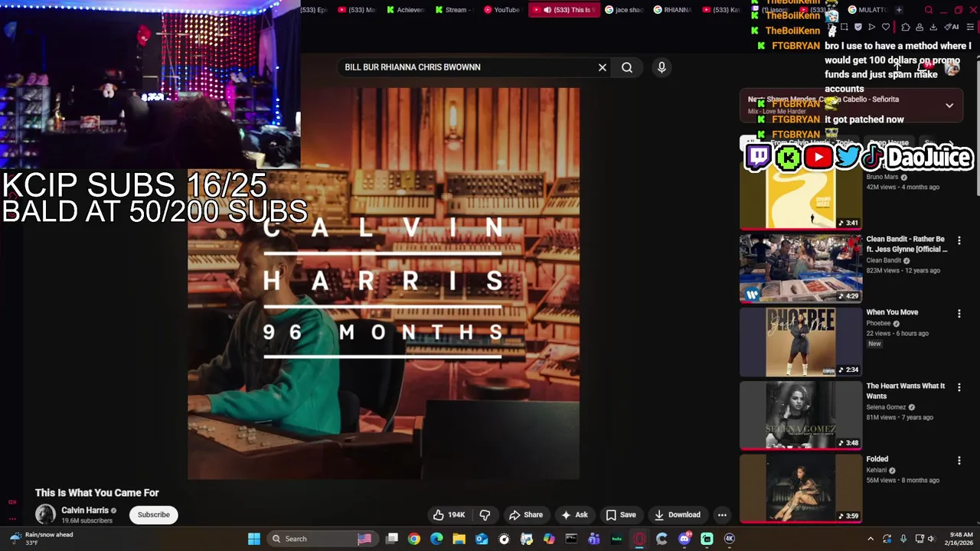Save the video to a playlist
This screenshot has height=551, width=980.
(x=621, y=515)
